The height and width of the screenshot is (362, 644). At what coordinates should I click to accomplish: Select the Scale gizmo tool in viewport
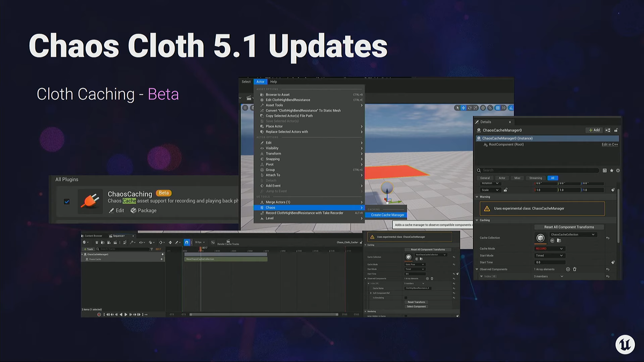point(475,108)
